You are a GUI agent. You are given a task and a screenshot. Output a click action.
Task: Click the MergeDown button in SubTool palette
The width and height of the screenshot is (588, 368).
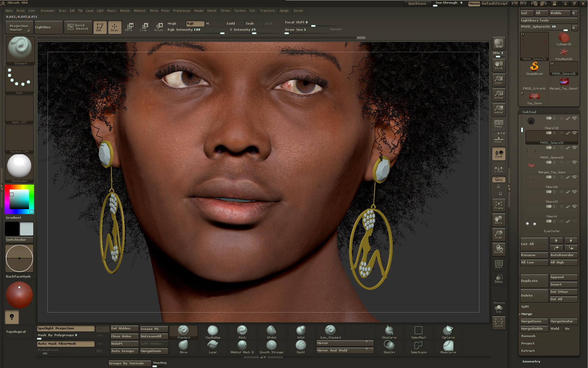[534, 321]
